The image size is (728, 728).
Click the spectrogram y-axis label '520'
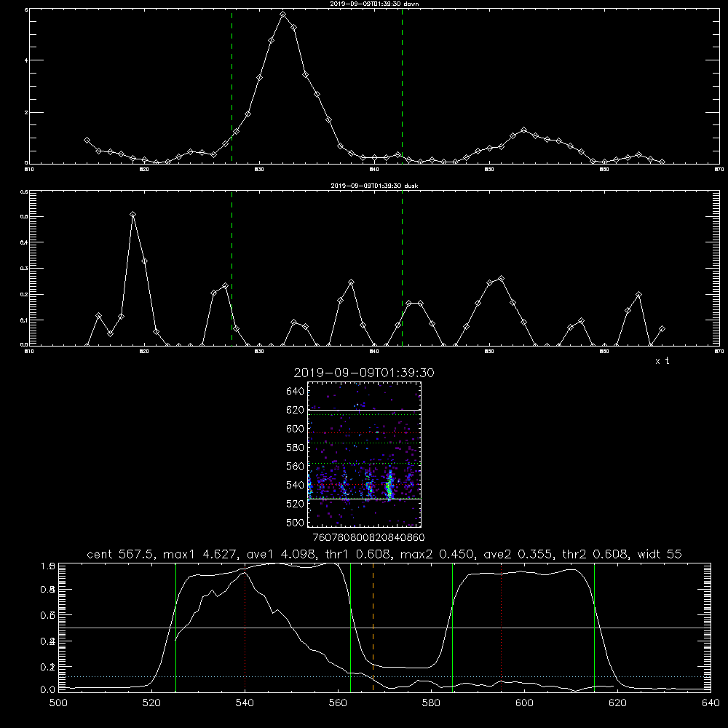[x=295, y=504]
